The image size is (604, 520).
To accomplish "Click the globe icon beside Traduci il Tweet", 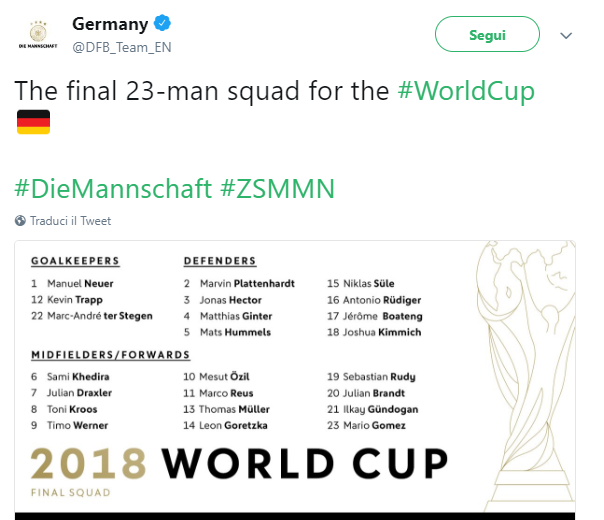I will [x=20, y=220].
